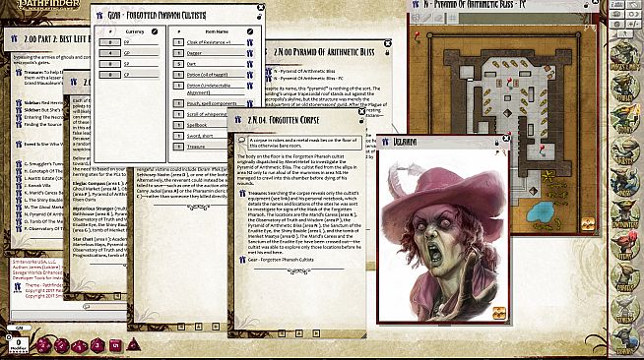Open the Cloak of Resistance +1 item link
The height and width of the screenshot is (360, 644).
(250, 42)
